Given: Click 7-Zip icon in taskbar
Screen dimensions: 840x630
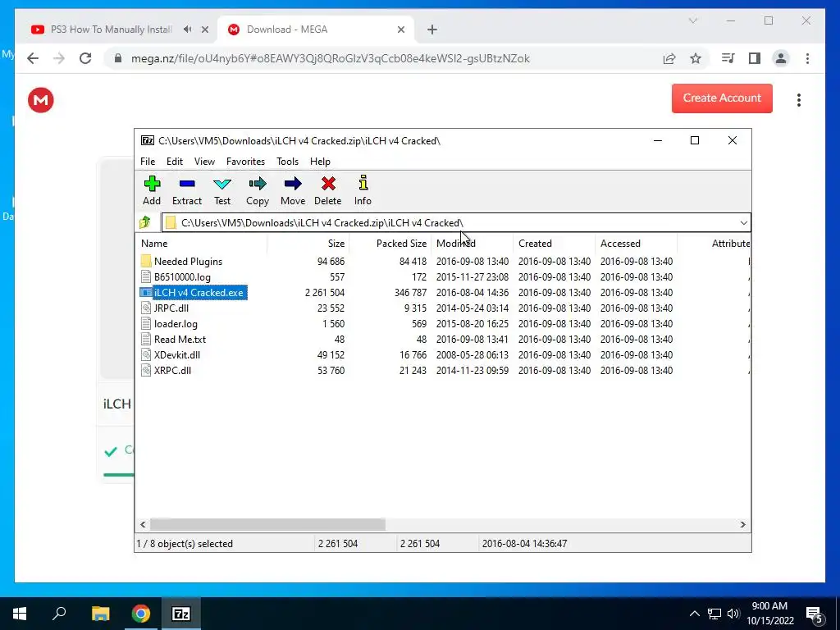Looking at the screenshot, I should tap(181, 614).
